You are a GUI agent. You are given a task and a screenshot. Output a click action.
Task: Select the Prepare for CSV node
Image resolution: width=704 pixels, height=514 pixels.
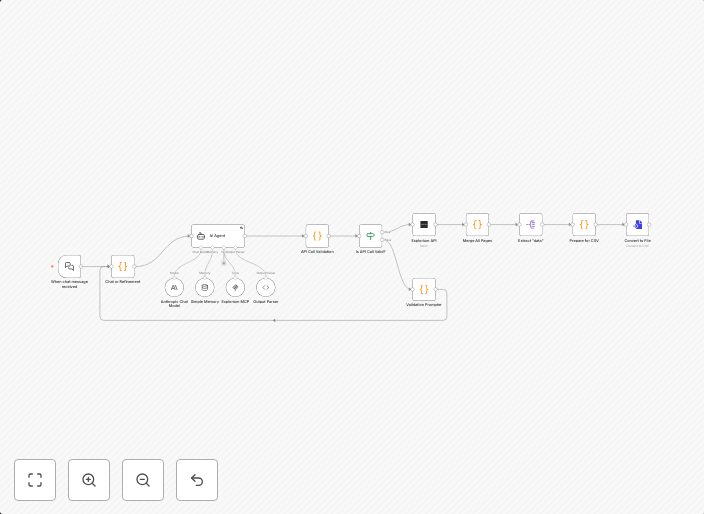[584, 224]
